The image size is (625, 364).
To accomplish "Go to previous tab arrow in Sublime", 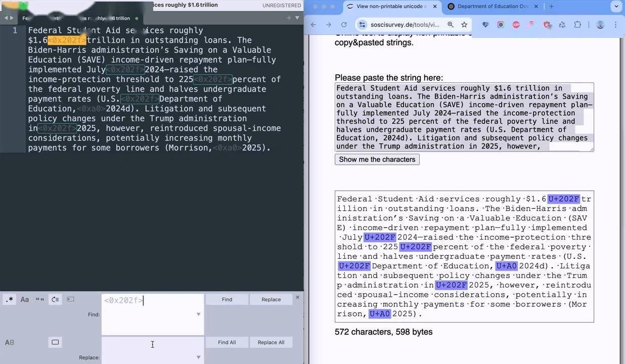I will coord(6,18).
